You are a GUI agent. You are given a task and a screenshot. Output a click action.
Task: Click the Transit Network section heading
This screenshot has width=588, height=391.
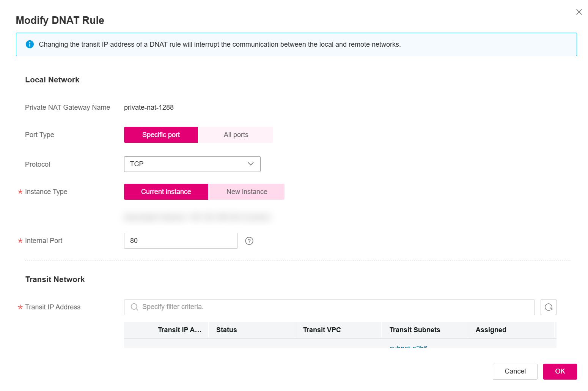pyautogui.click(x=55, y=279)
